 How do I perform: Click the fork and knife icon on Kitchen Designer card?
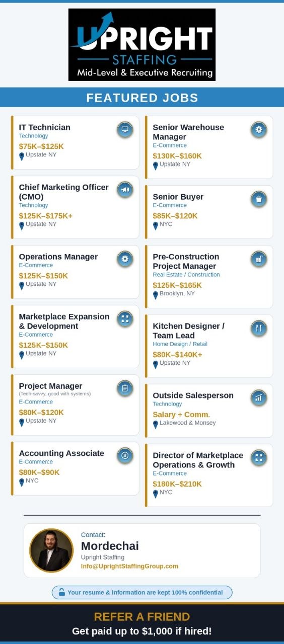(259, 329)
